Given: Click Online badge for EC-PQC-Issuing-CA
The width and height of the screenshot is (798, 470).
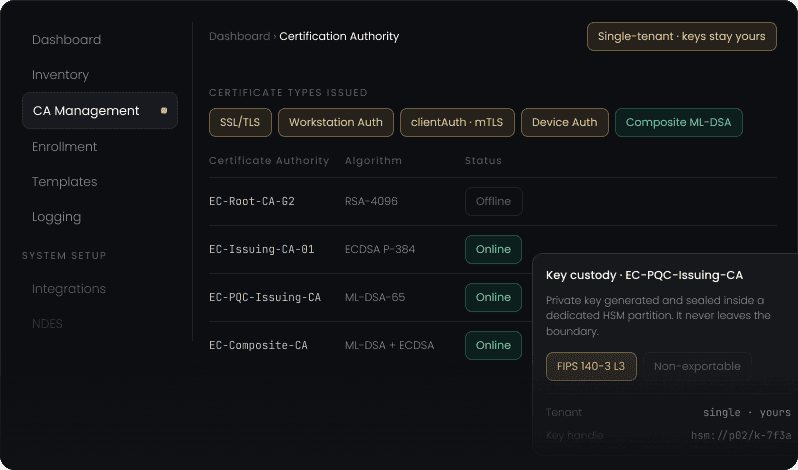Looking at the screenshot, I should click(493, 297).
